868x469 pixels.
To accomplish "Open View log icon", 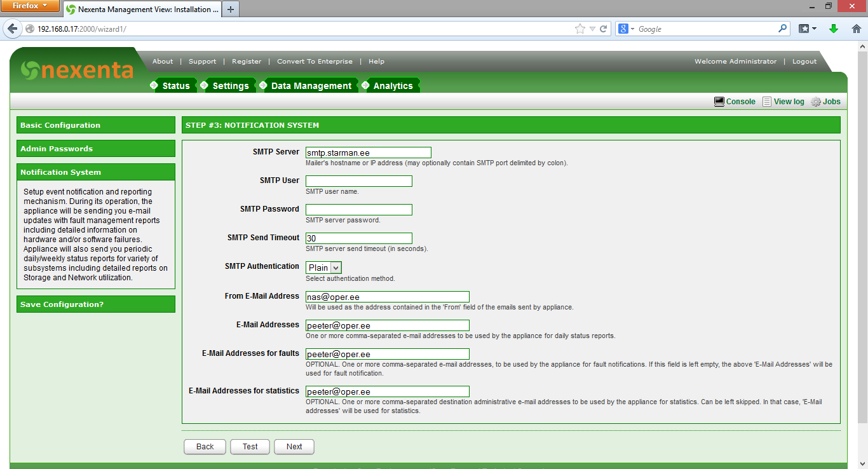I will pos(767,102).
